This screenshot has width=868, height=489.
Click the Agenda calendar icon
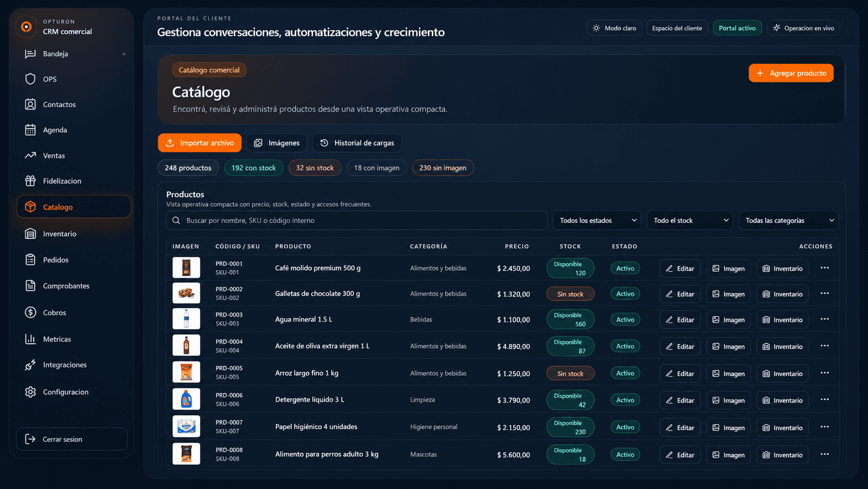click(x=30, y=130)
